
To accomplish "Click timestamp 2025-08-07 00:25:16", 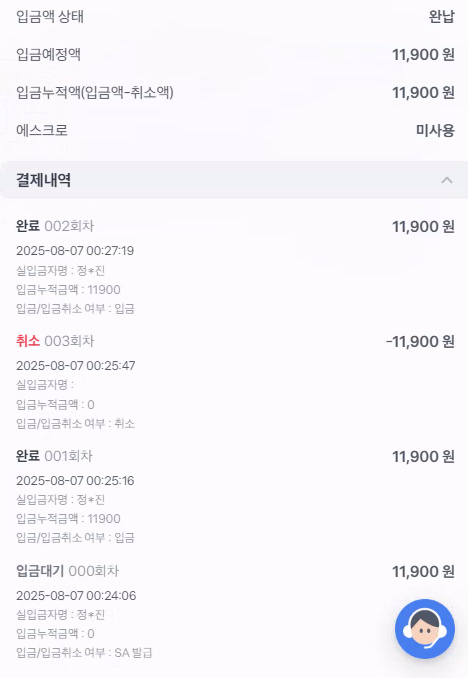I will tap(75, 481).
